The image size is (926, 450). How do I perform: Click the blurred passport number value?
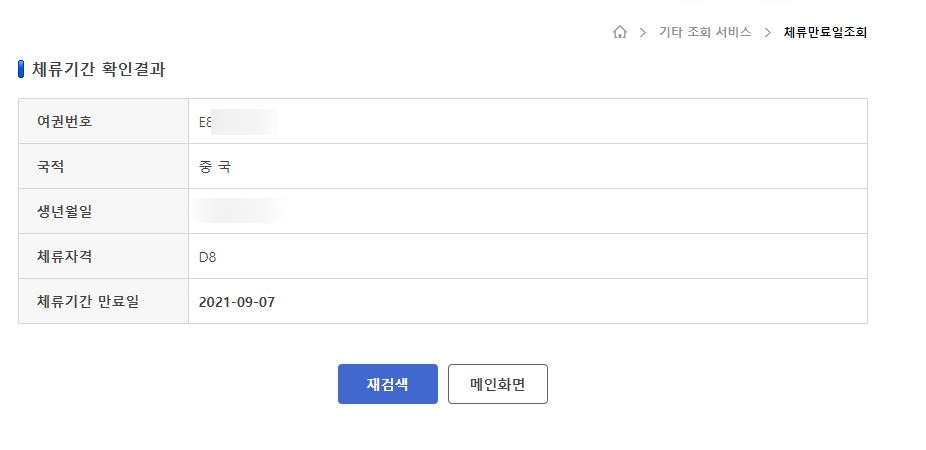pos(238,122)
